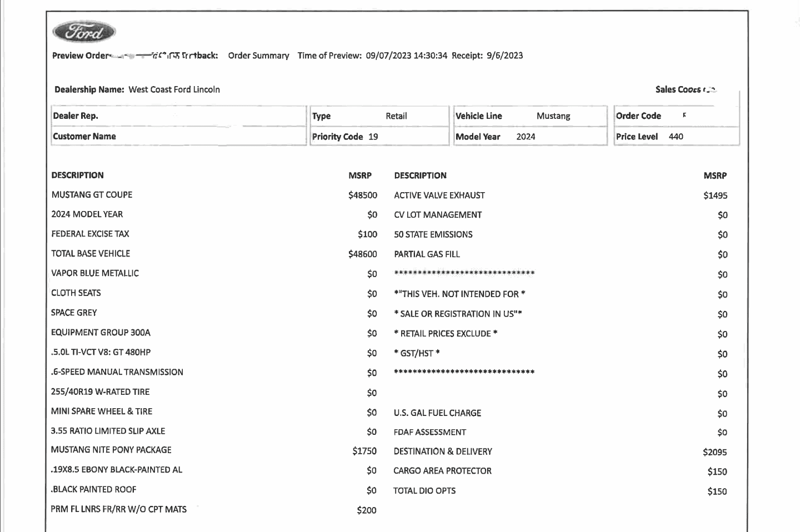Select the 'SPACE GREY' entry
This screenshot has height=532, width=800.
(x=74, y=313)
